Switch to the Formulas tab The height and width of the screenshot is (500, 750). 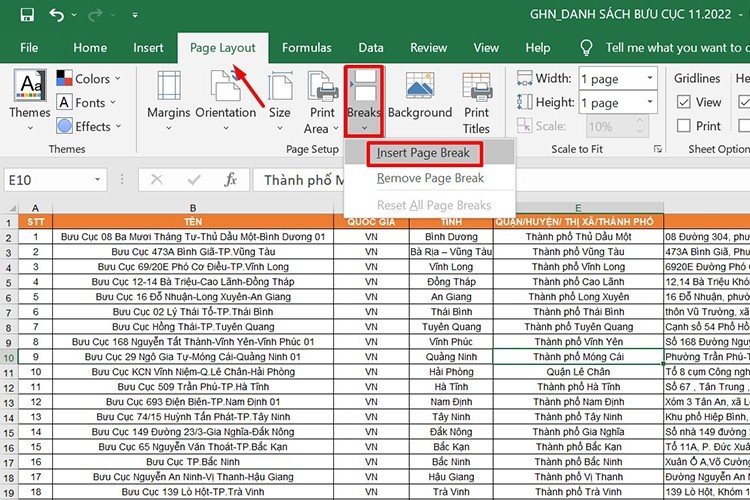click(307, 47)
